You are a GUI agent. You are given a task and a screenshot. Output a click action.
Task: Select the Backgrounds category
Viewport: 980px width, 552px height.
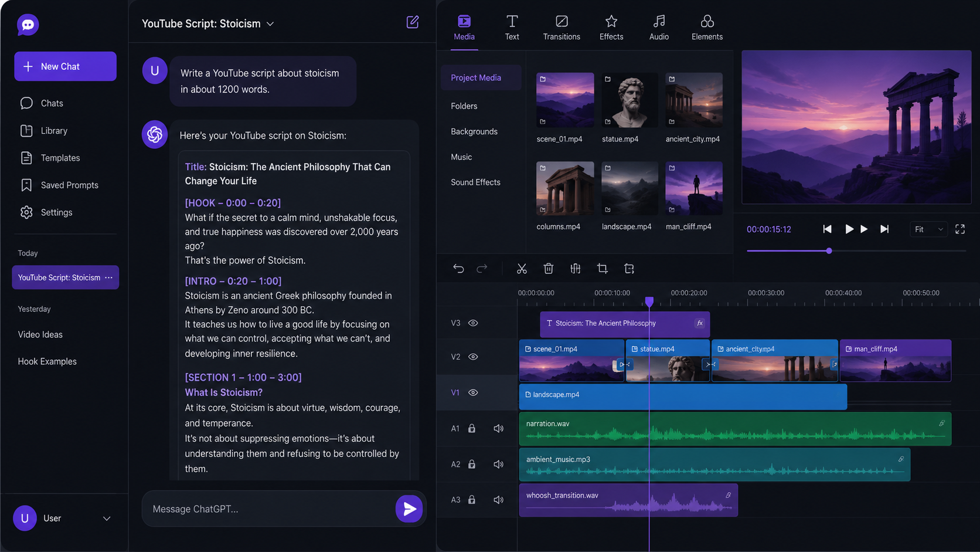pyautogui.click(x=474, y=131)
